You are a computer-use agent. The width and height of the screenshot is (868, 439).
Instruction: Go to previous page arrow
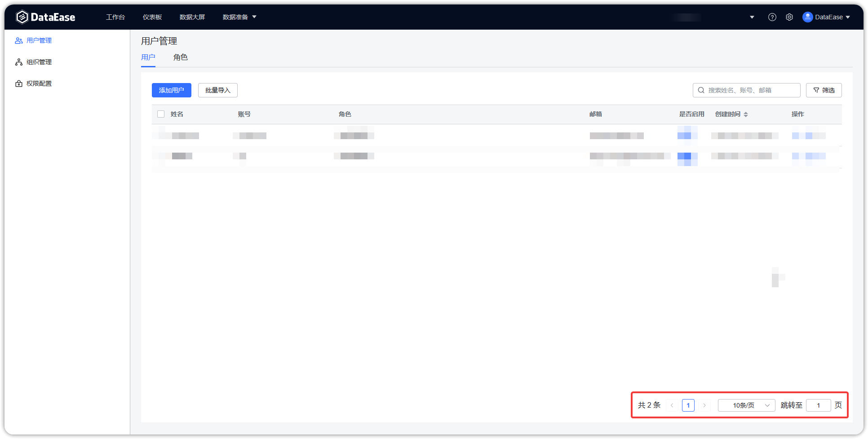[x=672, y=405]
